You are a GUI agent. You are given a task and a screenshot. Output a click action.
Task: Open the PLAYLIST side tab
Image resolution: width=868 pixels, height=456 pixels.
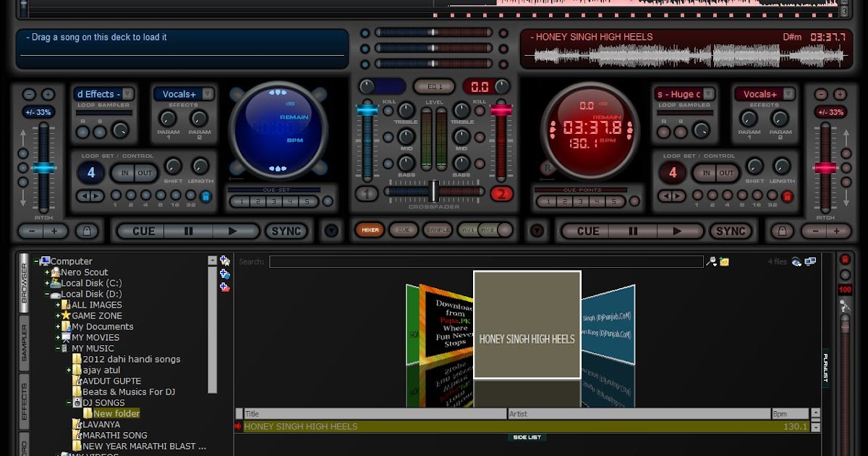point(825,368)
